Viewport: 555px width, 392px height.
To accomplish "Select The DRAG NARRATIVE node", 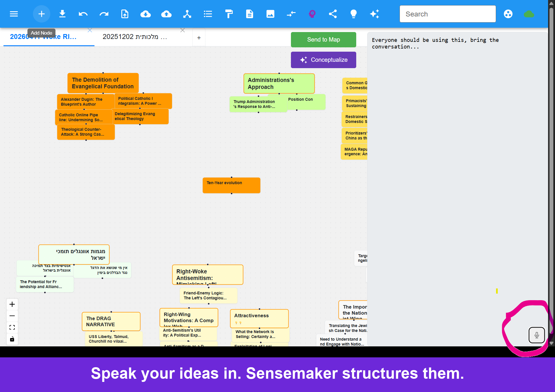I will [111, 321].
